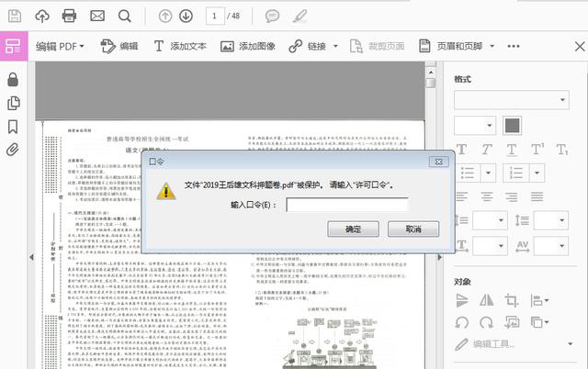Open page thumbnails panel icon
This screenshot has width=588, height=369.
point(14,103)
